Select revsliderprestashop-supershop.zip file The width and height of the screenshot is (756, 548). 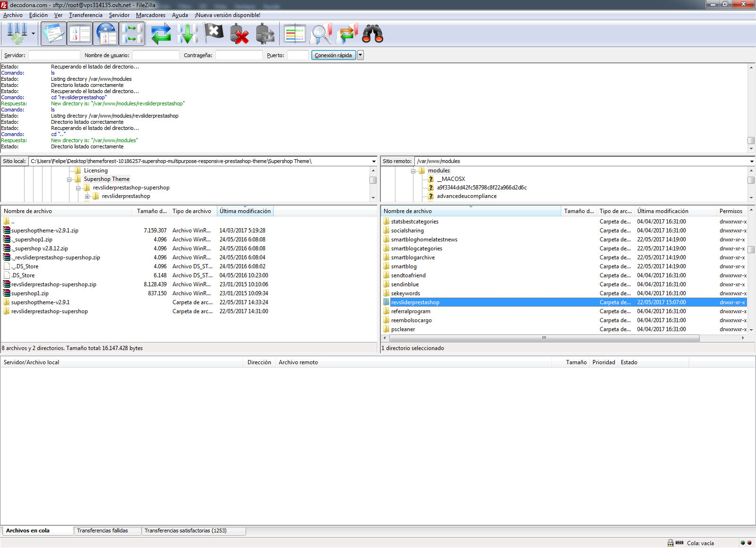[x=54, y=284]
